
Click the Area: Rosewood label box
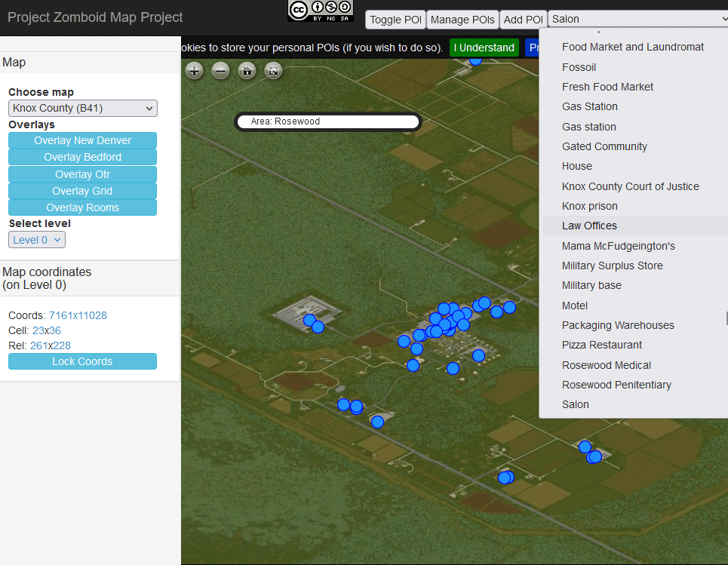click(x=328, y=121)
